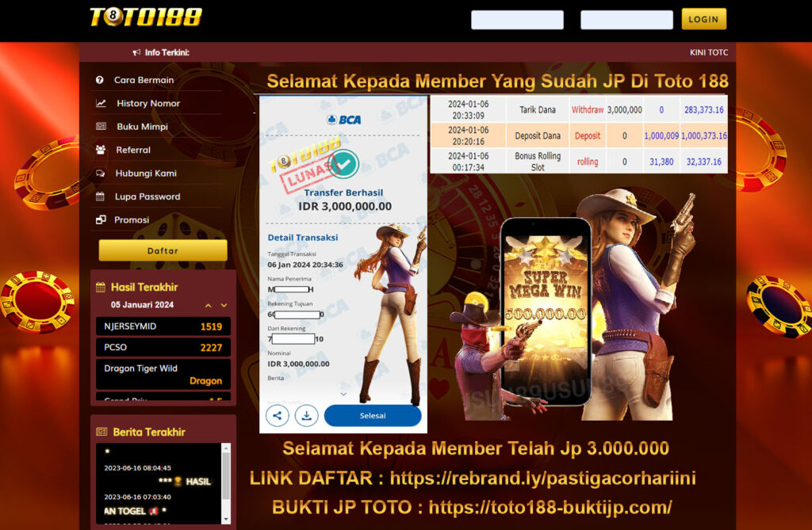Click the BCA logo on the receipt

(x=344, y=120)
